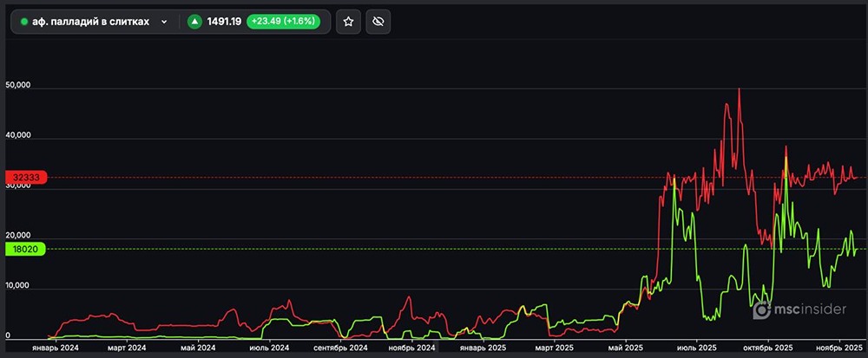Toggle chart visibility with crossed-eye icon

[378, 22]
